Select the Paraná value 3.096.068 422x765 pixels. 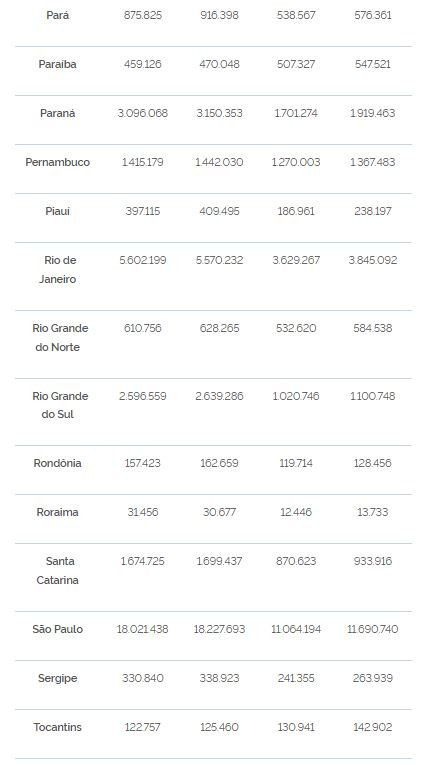tap(142, 113)
